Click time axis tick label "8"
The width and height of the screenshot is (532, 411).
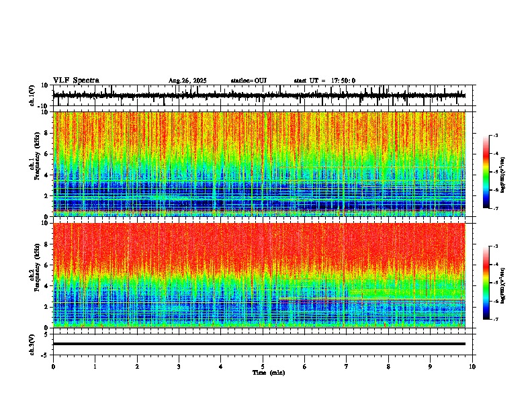coord(388,367)
